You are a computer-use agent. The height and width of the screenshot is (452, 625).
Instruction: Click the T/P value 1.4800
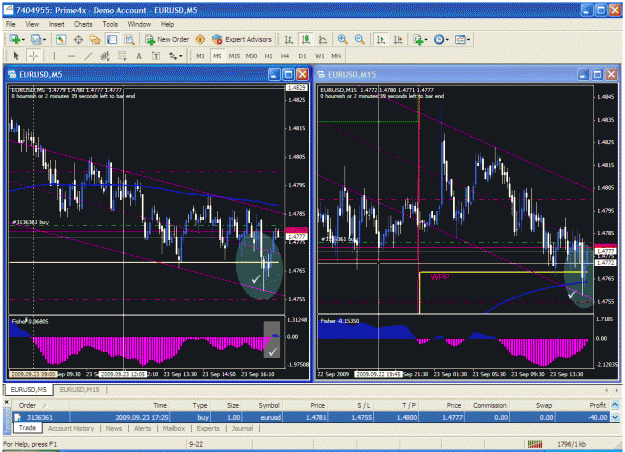pyautogui.click(x=407, y=417)
